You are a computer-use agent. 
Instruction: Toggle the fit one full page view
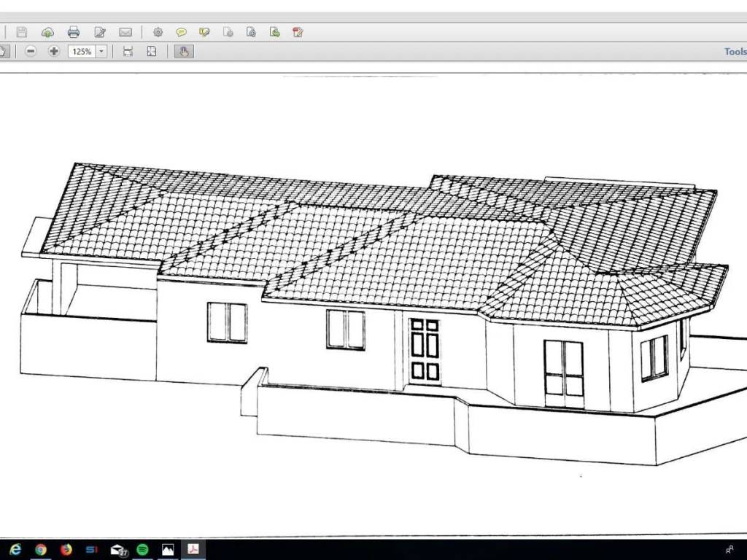click(151, 51)
